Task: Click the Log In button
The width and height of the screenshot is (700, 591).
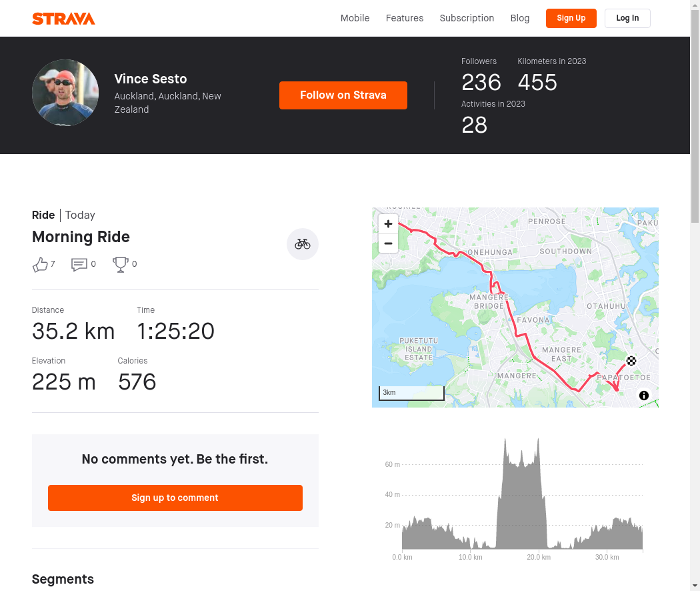Action: [627, 18]
